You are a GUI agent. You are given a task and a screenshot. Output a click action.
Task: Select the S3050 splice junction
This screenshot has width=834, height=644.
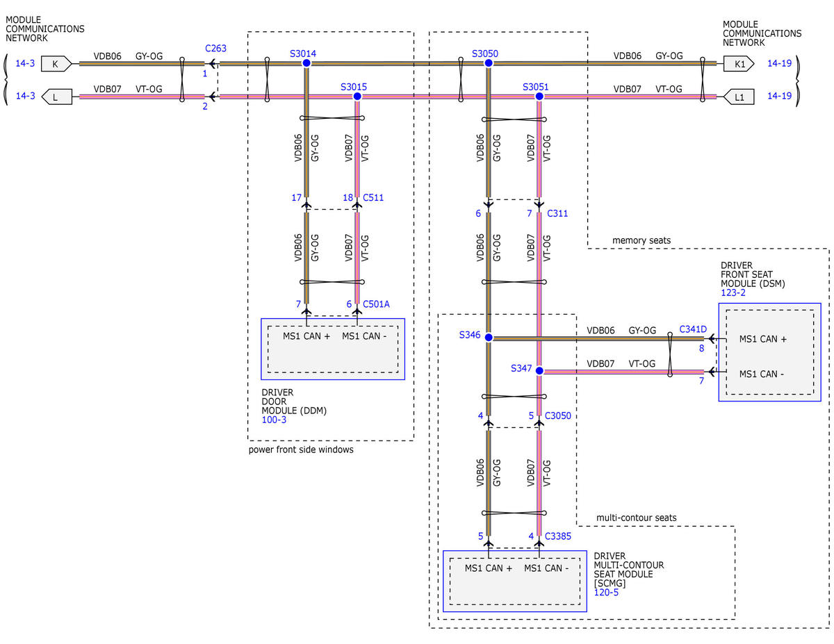(489, 63)
